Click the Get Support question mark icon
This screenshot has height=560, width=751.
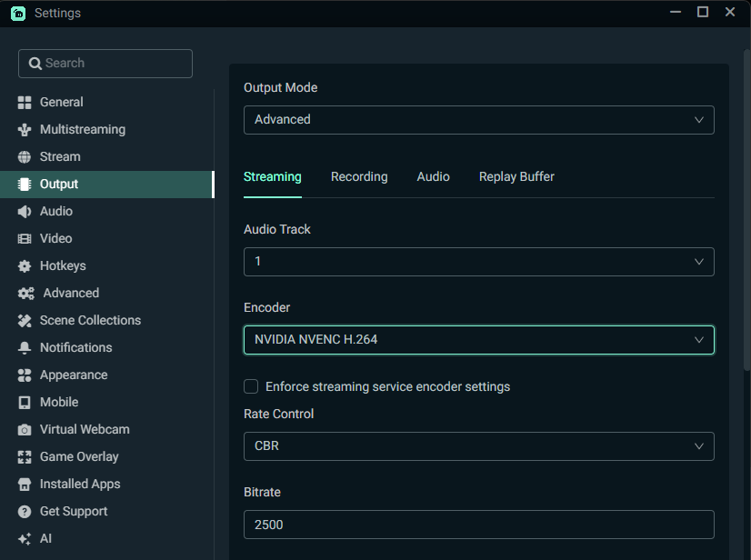(25, 512)
